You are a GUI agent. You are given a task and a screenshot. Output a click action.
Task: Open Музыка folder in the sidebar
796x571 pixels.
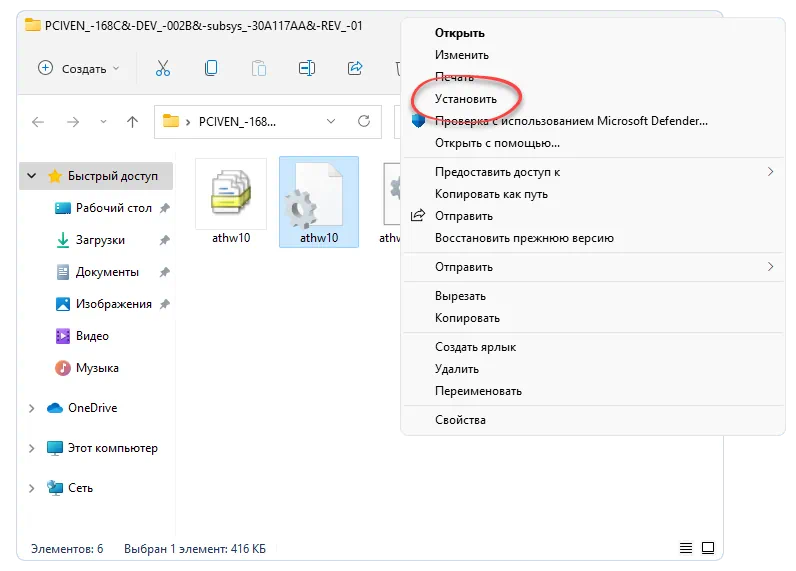tap(97, 367)
